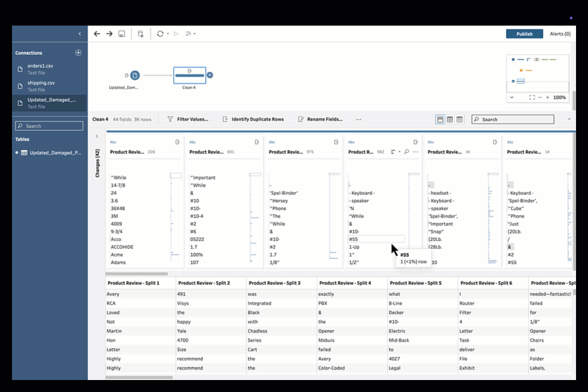Click the undo back arrow
Screen dimensions: 588x392
[97, 34]
